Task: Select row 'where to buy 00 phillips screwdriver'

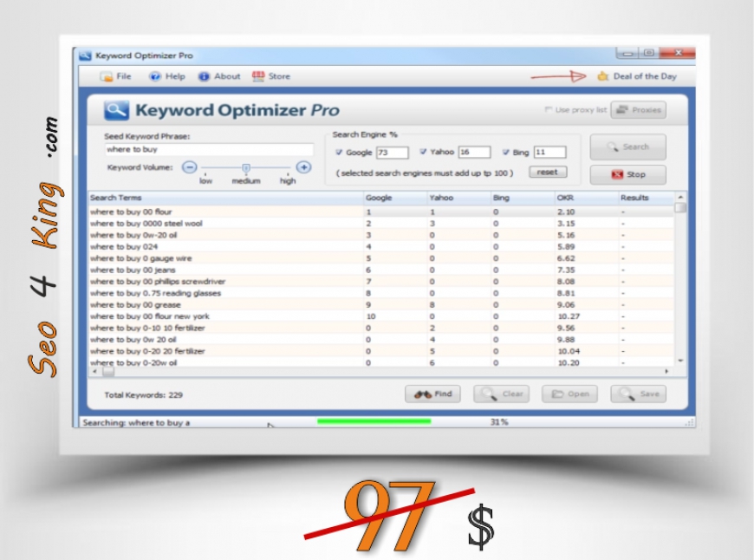Action: point(380,282)
